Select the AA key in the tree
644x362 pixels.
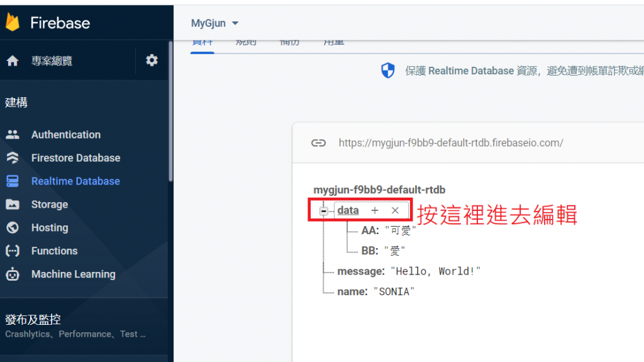pos(370,230)
